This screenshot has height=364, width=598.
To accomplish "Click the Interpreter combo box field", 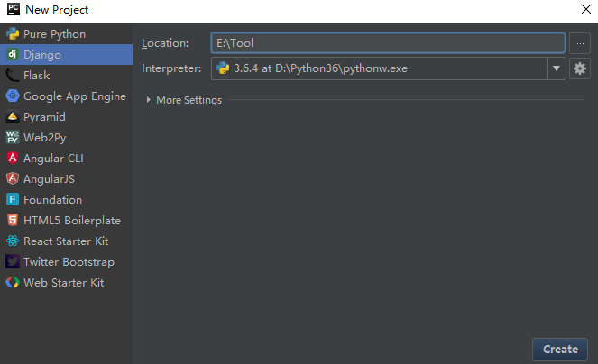I will pos(379,68).
